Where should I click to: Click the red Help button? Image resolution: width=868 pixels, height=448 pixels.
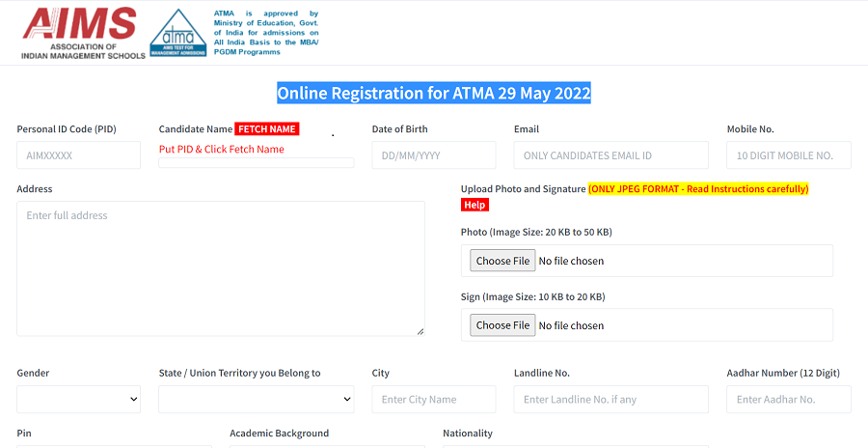[475, 205]
